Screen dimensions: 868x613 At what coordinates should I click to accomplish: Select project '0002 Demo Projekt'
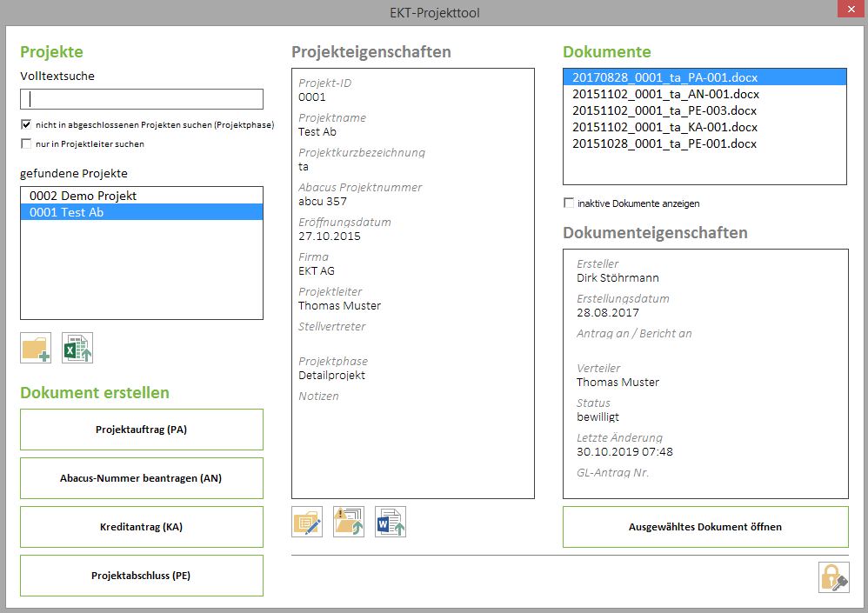click(142, 196)
